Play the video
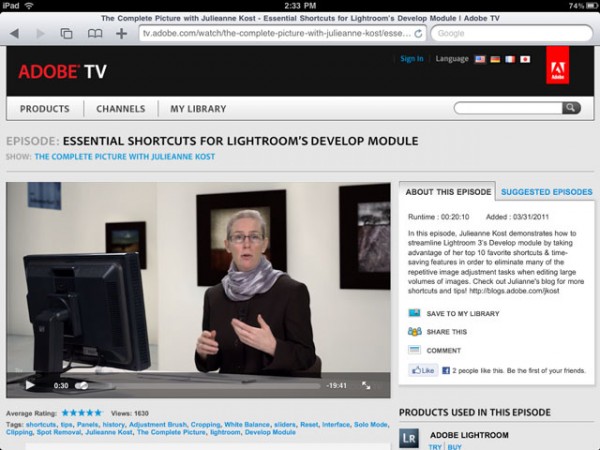Image resolution: width=600 pixels, height=450 pixels. [30, 385]
